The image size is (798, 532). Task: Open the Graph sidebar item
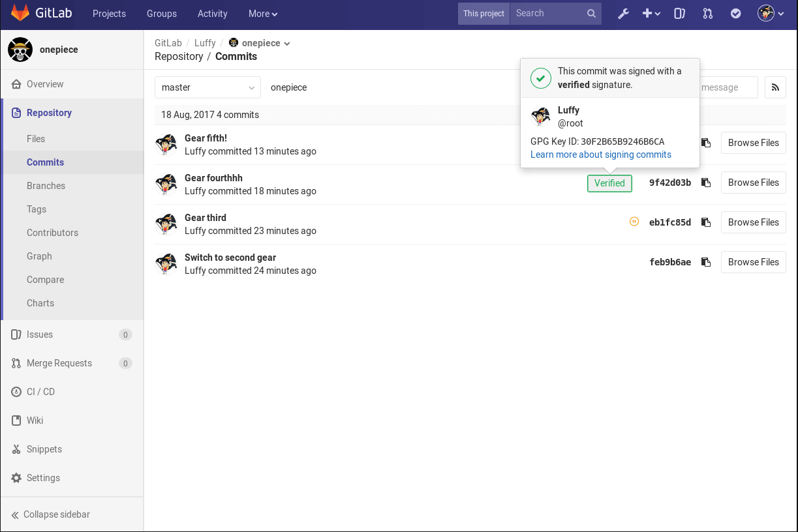pos(39,256)
